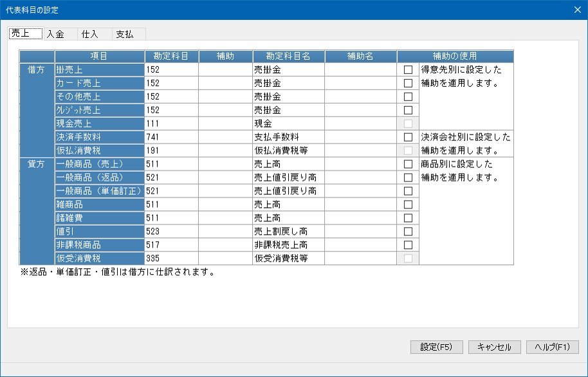Image resolution: width=588 pixels, height=377 pixels.
Task: Toggle the 決済手数料 subsidiary checkbox
Action: click(408, 137)
